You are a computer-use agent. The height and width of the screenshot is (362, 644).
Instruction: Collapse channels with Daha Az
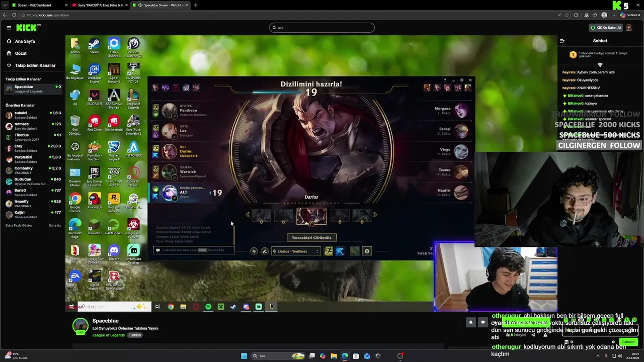(55, 225)
